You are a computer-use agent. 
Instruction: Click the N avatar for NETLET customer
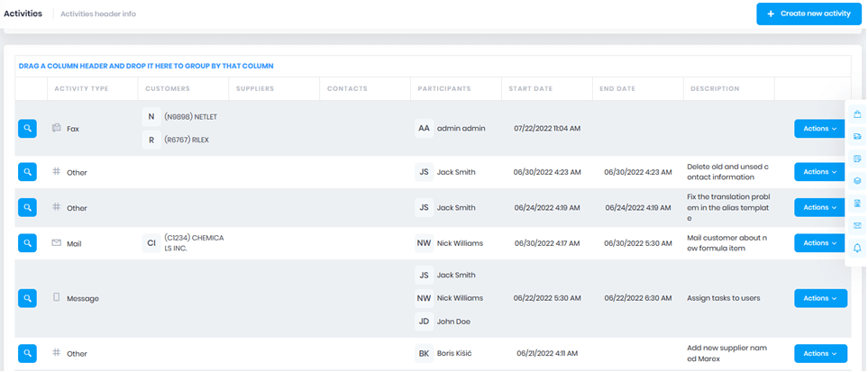click(x=151, y=117)
